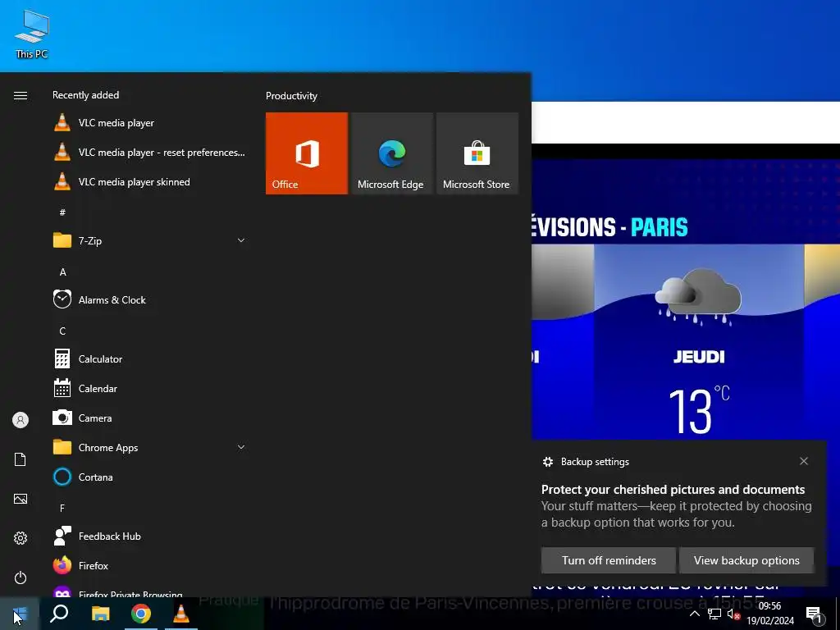
Task: Show hidden system tray icons
Action: (x=694, y=614)
